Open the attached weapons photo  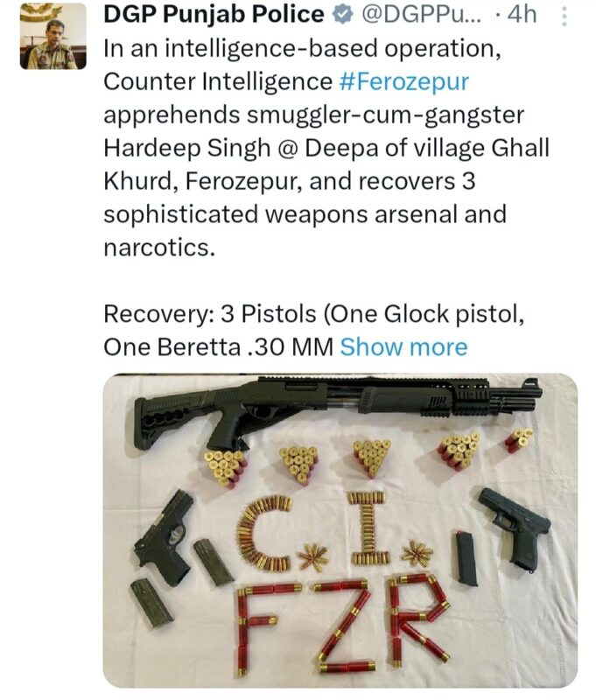(340, 531)
